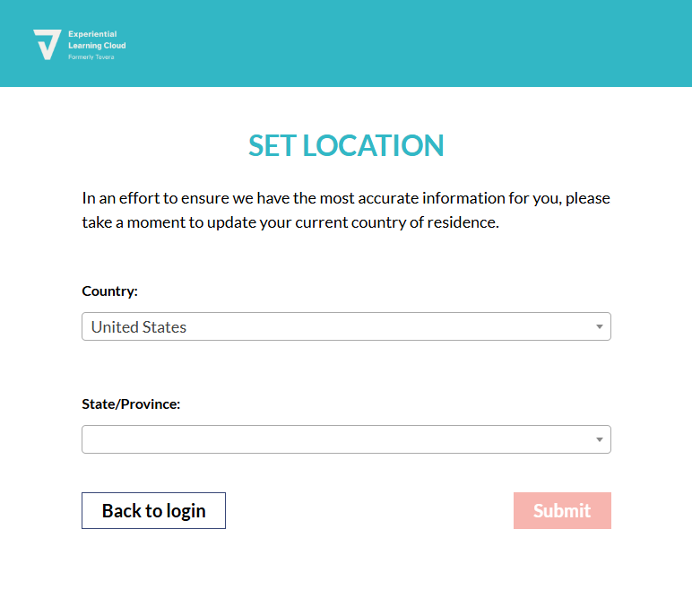Click the word "LOCATION" in the page title
Viewport: 692px width, 616px height.
373,146
